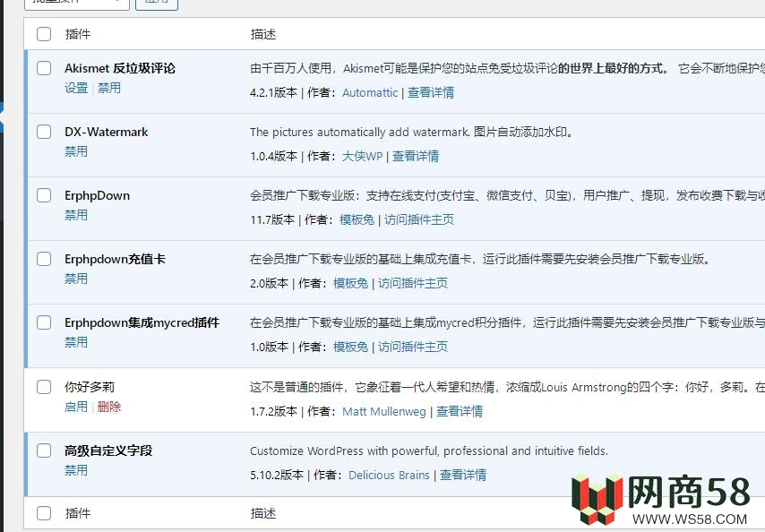Select the Erphpdown集成mycred插件 checkbox
Viewport: 765px width, 532px height.
[44, 322]
